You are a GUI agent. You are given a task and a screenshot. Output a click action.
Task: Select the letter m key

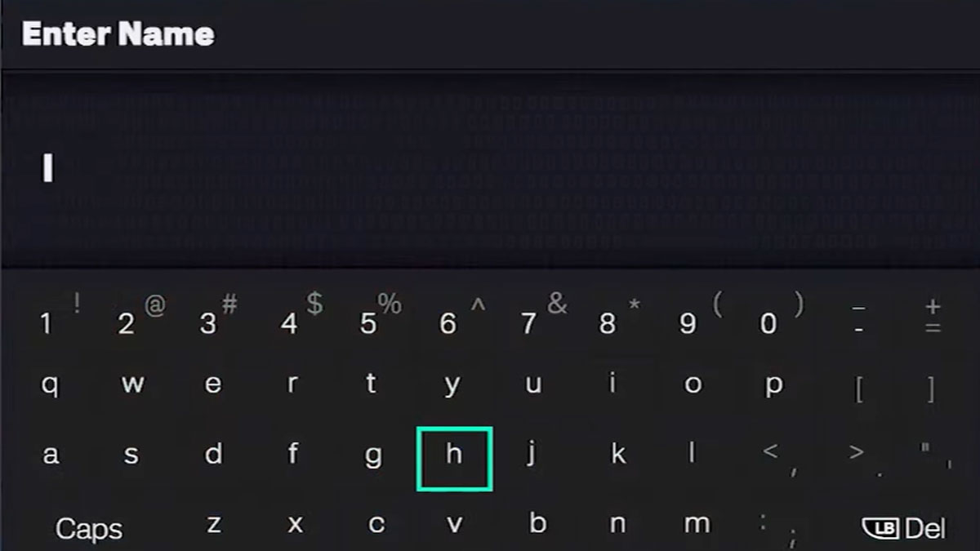(x=697, y=524)
